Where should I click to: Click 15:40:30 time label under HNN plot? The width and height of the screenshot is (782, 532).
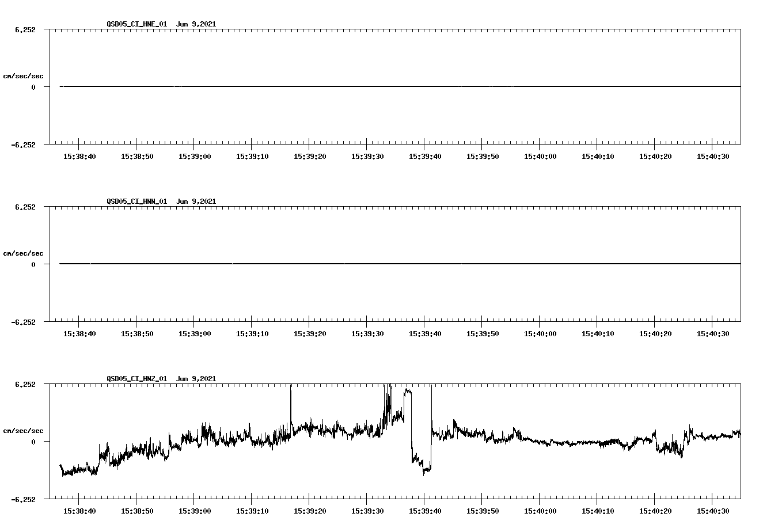[x=713, y=334]
